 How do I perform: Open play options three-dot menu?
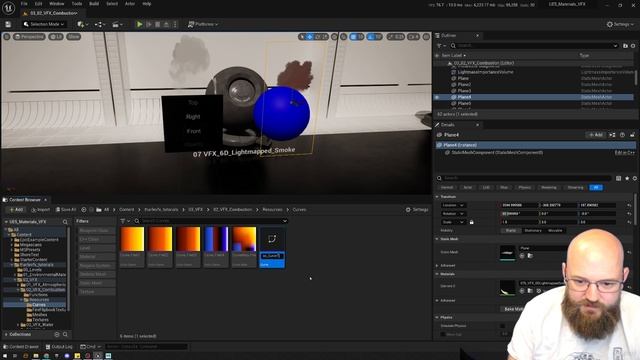click(175, 24)
